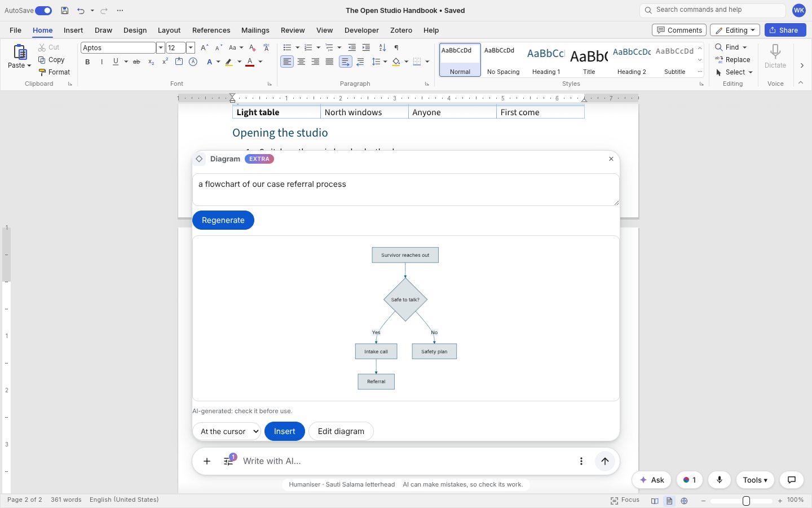This screenshot has width=812, height=508.
Task: Insert the generated diagram
Action: click(285, 431)
